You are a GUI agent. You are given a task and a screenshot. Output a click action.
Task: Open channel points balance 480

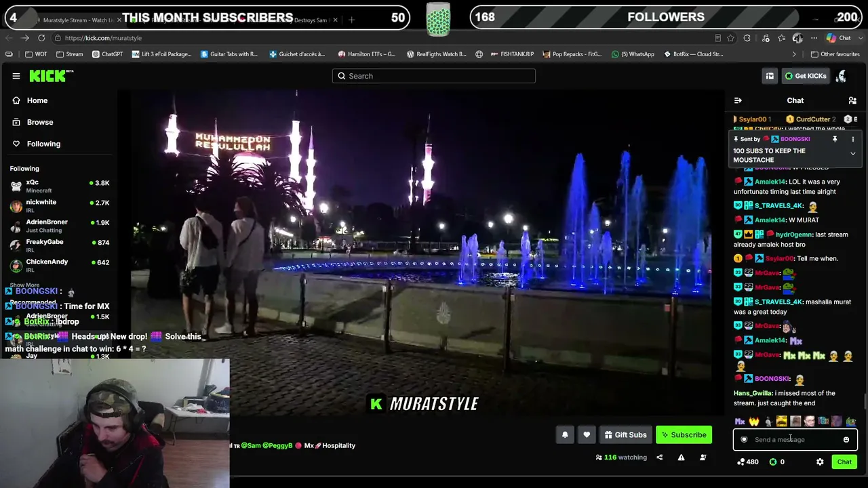coord(747,462)
